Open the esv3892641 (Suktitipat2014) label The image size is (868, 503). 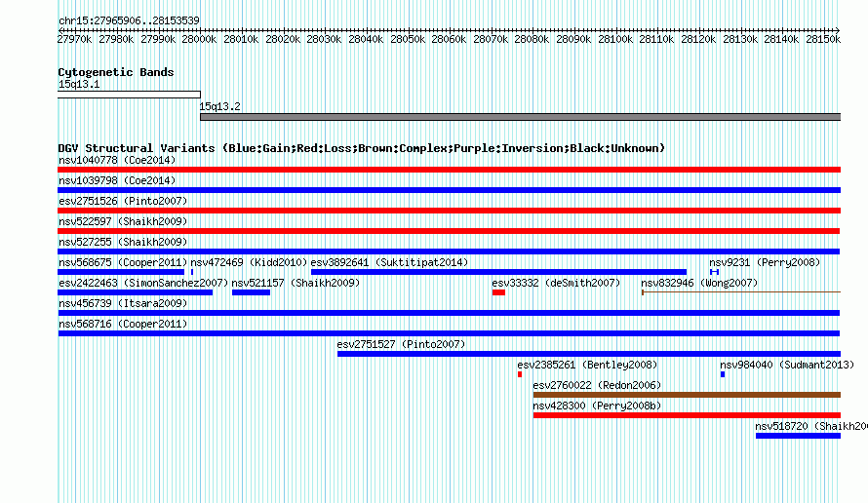pos(389,262)
